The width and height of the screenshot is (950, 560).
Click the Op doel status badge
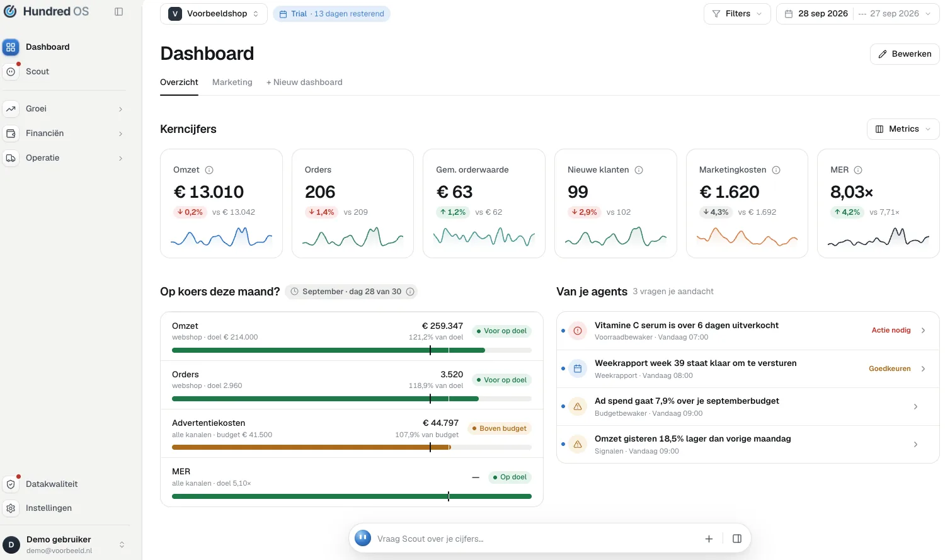click(510, 477)
